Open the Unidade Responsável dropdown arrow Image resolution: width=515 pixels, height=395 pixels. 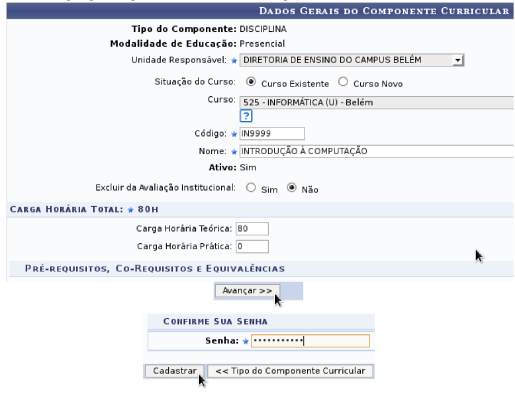(458, 60)
